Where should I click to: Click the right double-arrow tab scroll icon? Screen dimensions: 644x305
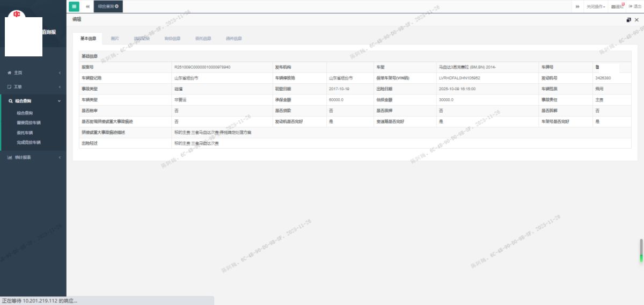pos(577,6)
